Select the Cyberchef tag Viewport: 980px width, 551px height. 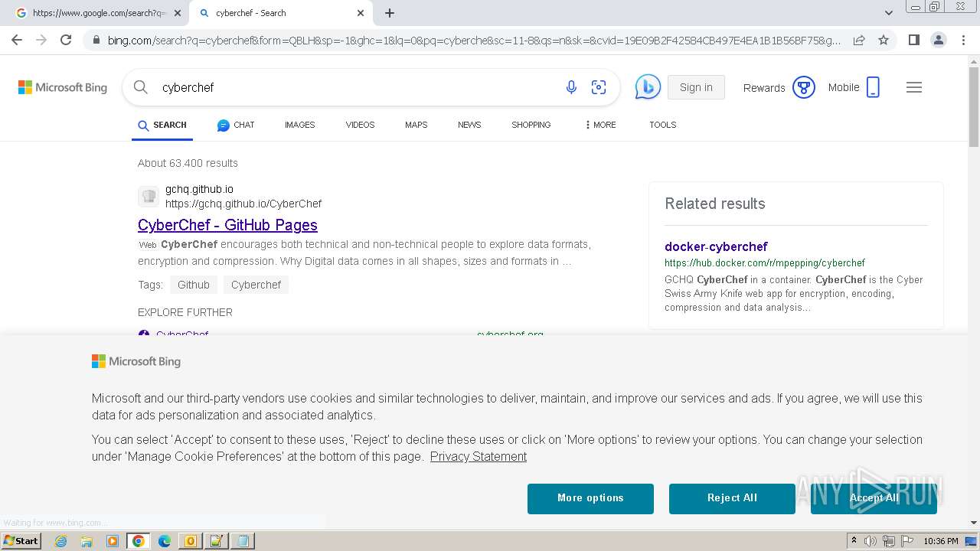[256, 285]
